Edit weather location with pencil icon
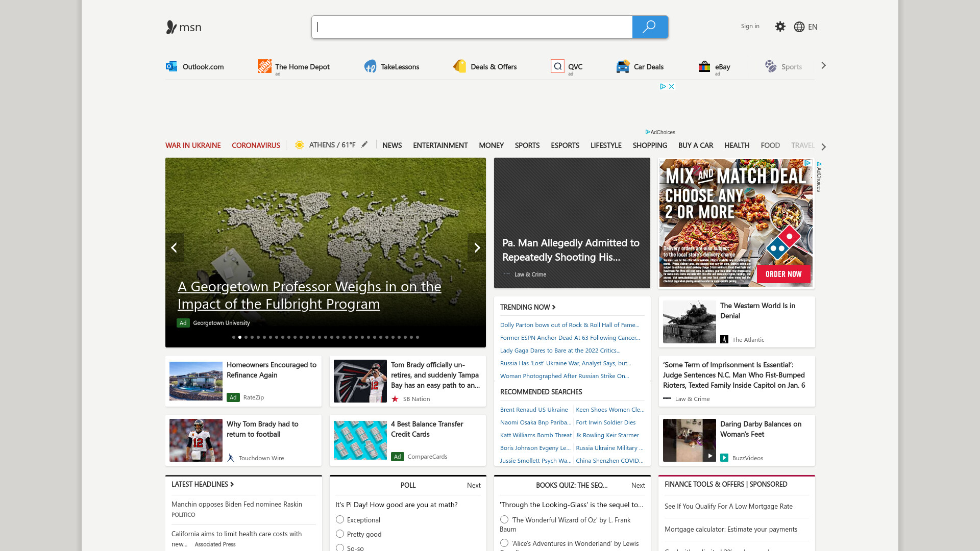Viewport: 980px width, 551px height. pyautogui.click(x=364, y=144)
